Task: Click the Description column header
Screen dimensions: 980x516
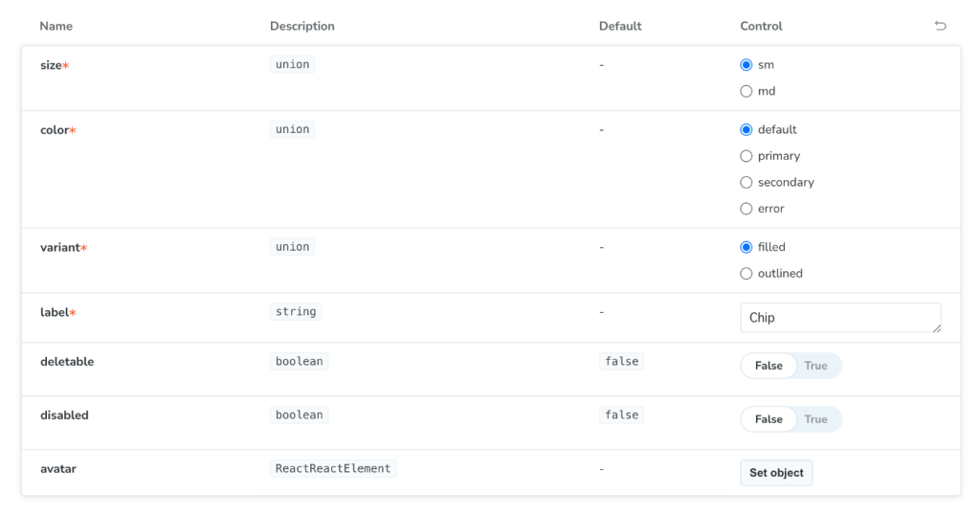Action: tap(302, 26)
